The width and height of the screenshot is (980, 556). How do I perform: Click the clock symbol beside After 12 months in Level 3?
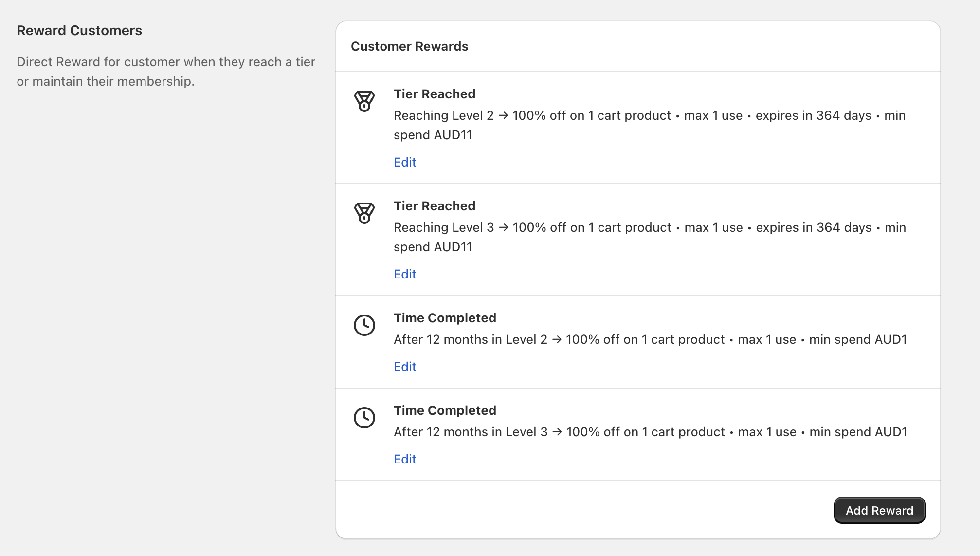[365, 417]
